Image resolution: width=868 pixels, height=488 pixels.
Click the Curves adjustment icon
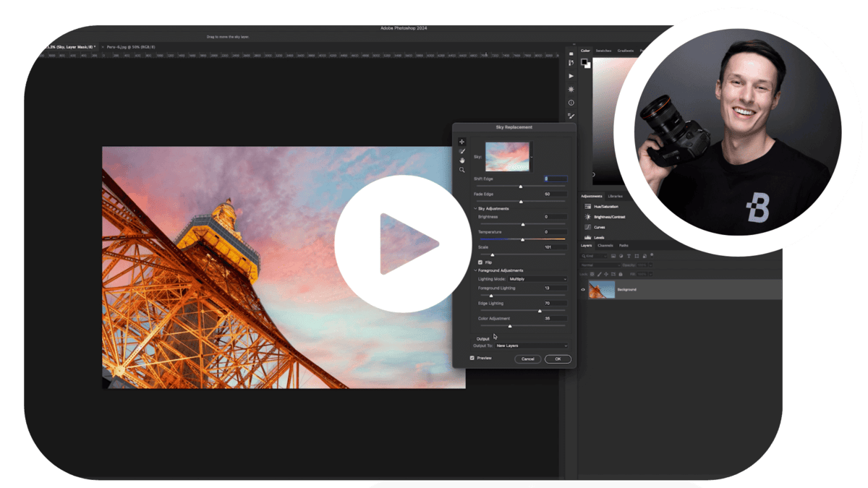point(588,227)
